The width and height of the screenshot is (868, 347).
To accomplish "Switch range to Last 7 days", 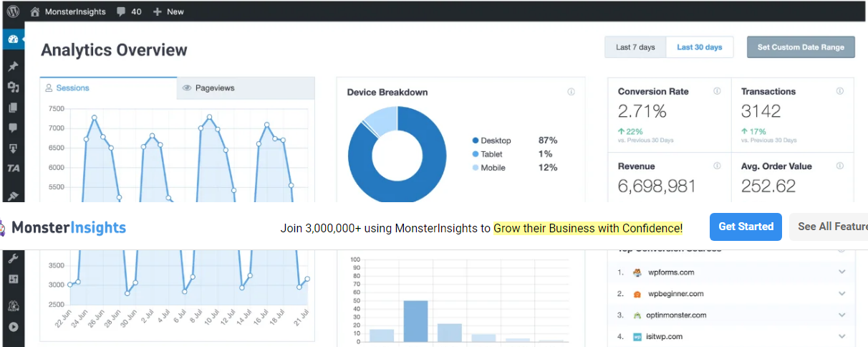I will tap(635, 47).
